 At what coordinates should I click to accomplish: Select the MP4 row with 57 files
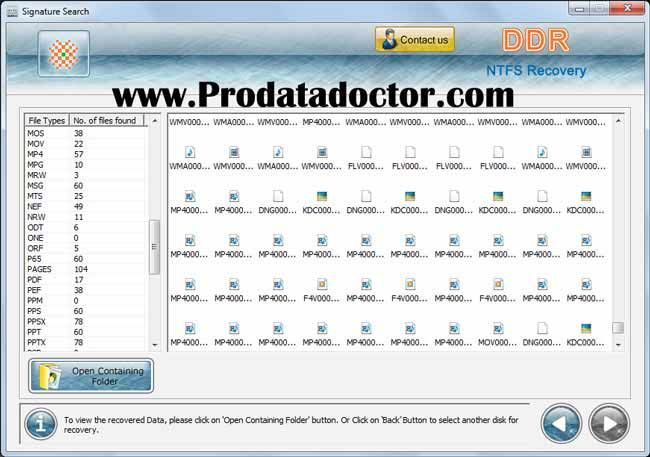tap(86, 154)
